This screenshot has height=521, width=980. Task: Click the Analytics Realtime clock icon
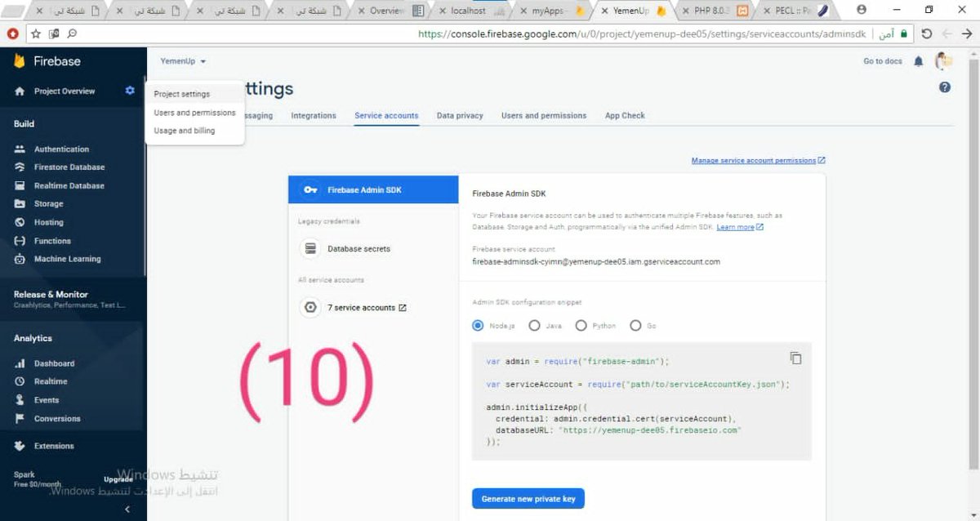[20, 381]
